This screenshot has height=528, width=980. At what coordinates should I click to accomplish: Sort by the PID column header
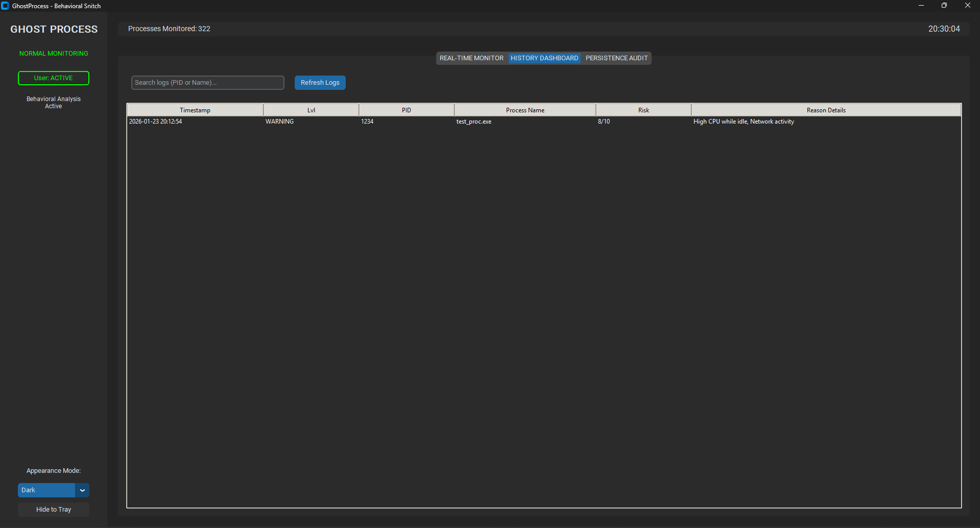click(x=407, y=110)
